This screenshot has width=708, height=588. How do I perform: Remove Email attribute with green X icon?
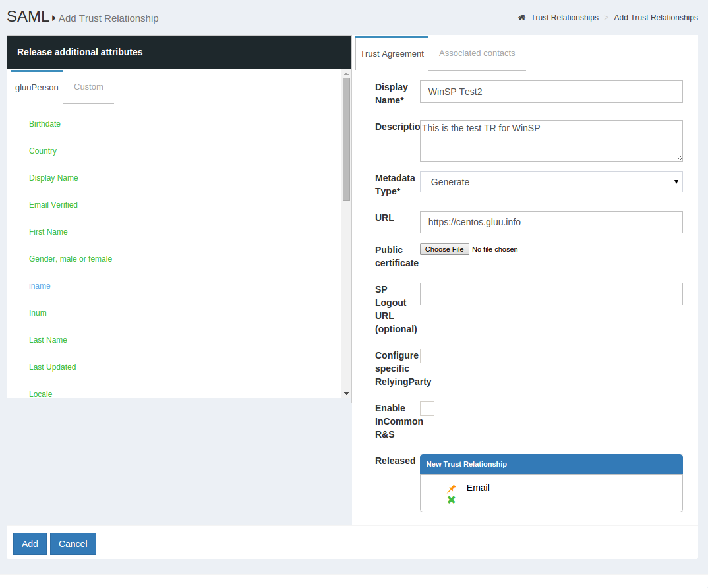452,500
